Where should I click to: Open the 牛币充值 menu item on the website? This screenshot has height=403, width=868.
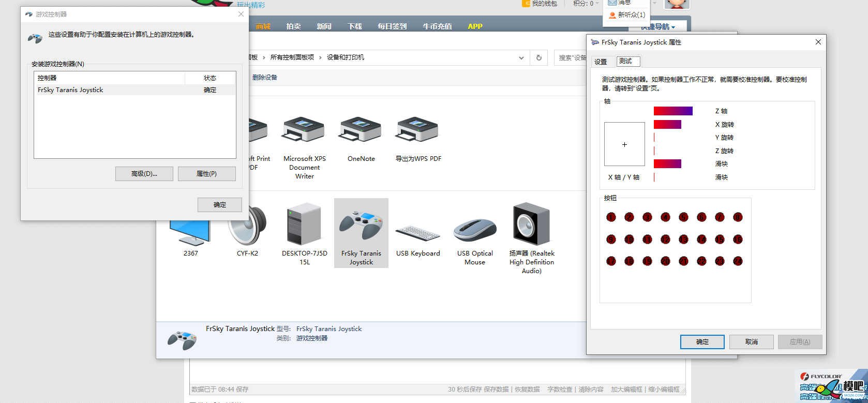coord(437,26)
